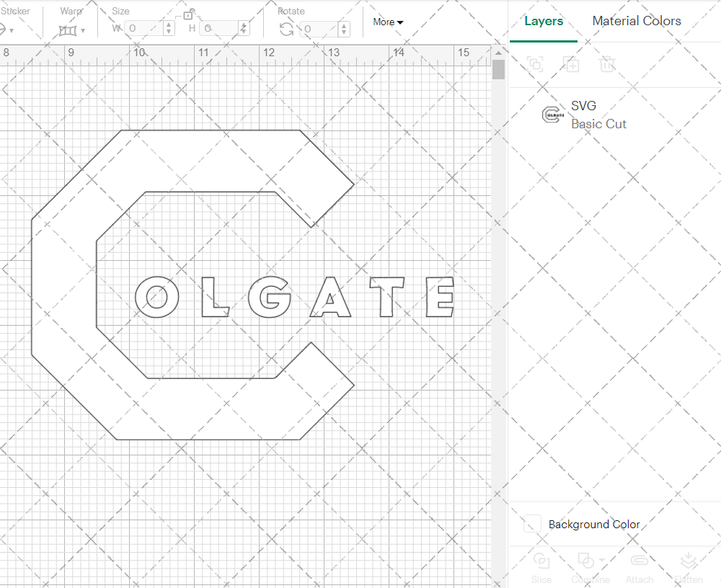
Task: Select the large C shape on canvas
Action: (x=63, y=285)
